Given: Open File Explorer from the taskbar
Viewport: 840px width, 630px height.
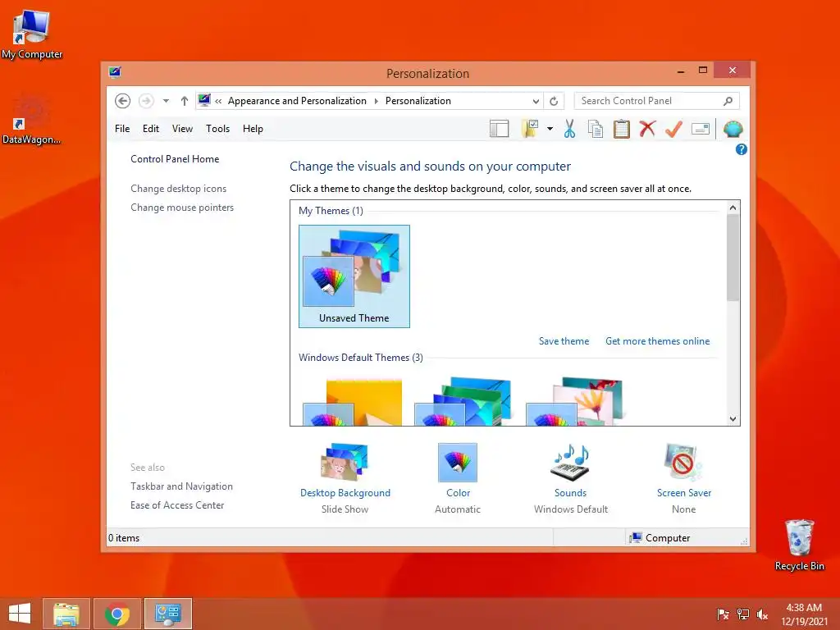Looking at the screenshot, I should (66, 614).
